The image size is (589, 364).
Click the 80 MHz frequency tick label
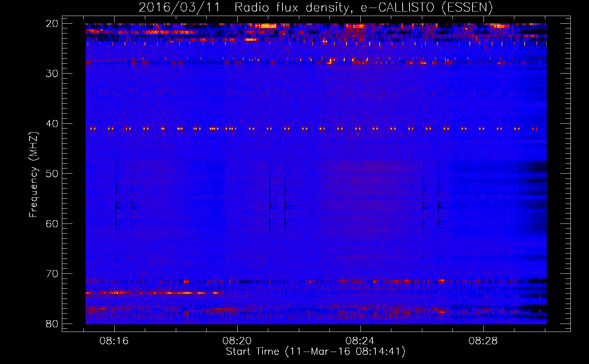pos(52,324)
